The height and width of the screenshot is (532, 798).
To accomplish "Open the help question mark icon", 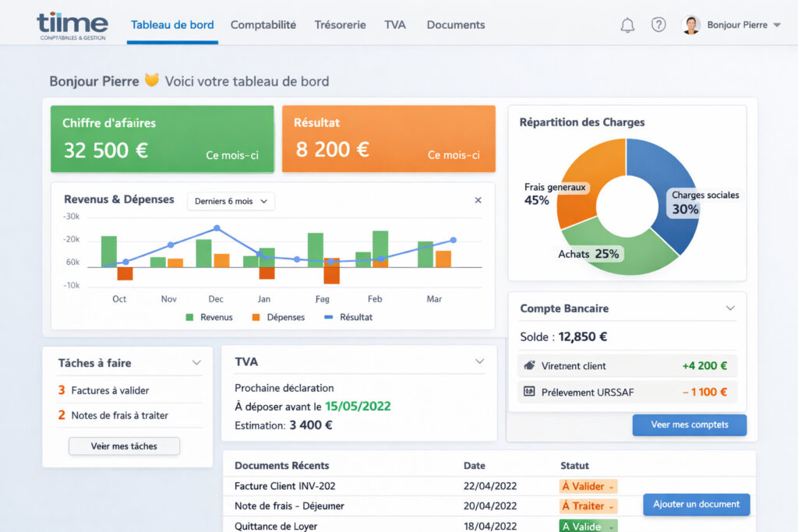I will tap(659, 25).
